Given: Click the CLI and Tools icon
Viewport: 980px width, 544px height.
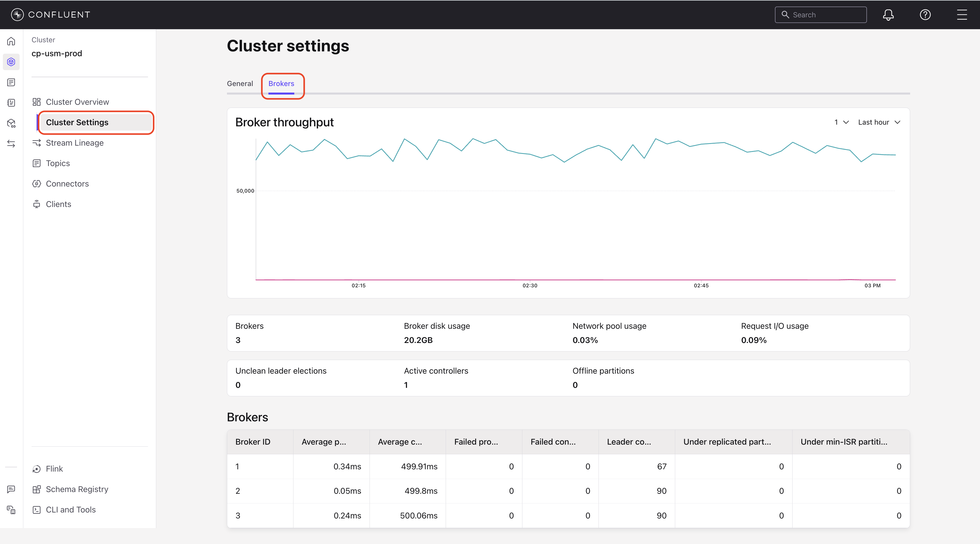Looking at the screenshot, I should point(37,510).
